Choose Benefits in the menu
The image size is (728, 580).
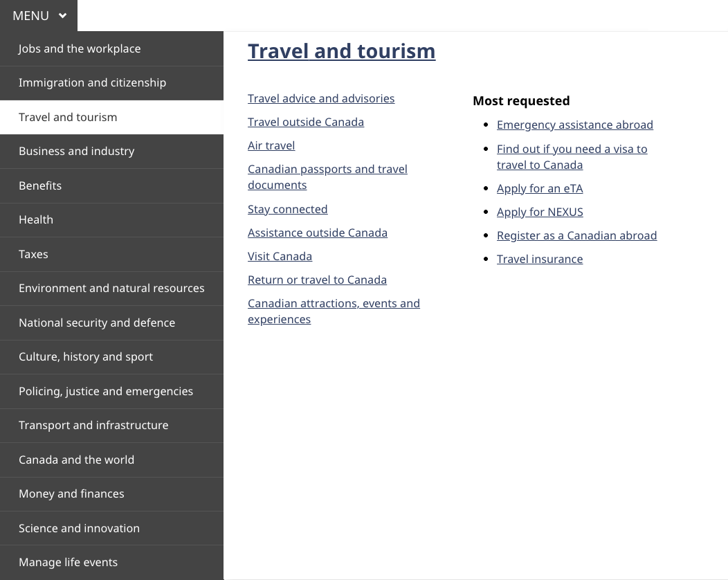(x=111, y=185)
